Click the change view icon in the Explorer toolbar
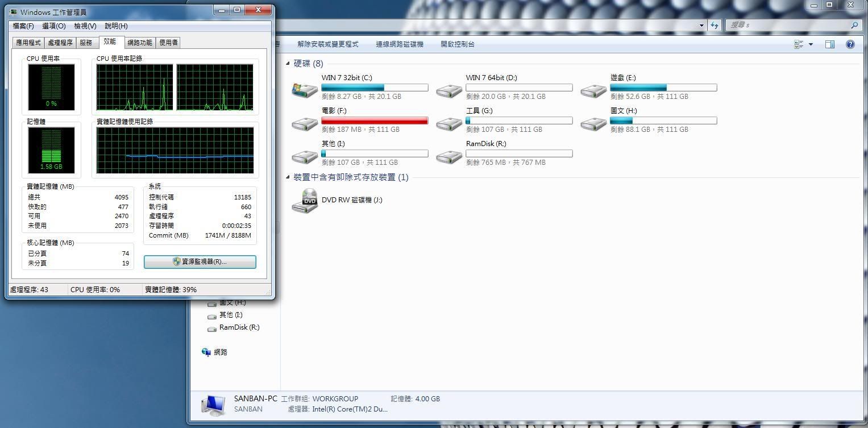The width and height of the screenshot is (868, 428). [799, 44]
